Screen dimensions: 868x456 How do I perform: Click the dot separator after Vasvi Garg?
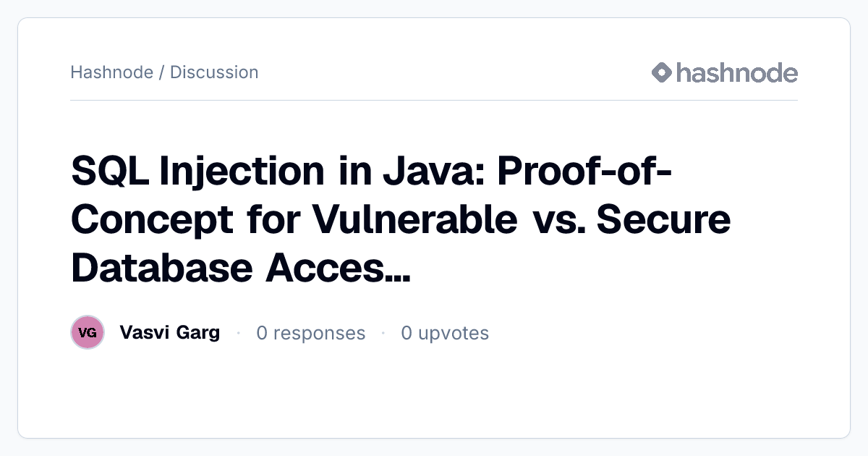click(x=238, y=333)
